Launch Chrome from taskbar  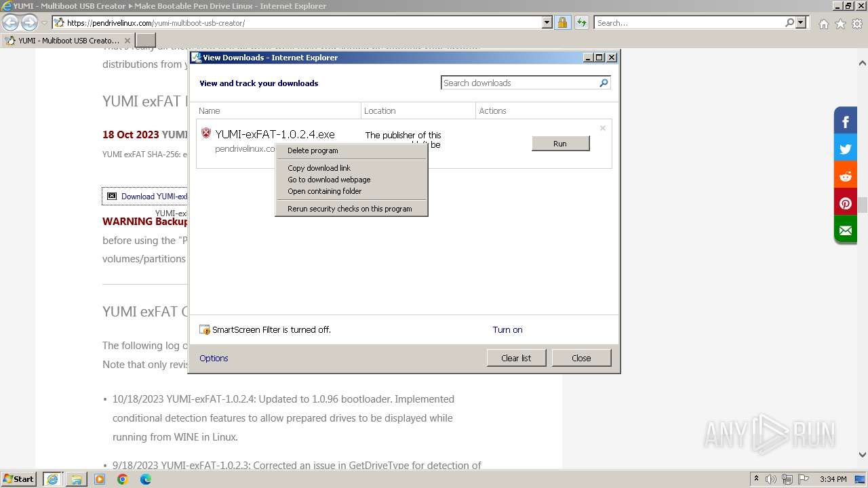coord(123,479)
